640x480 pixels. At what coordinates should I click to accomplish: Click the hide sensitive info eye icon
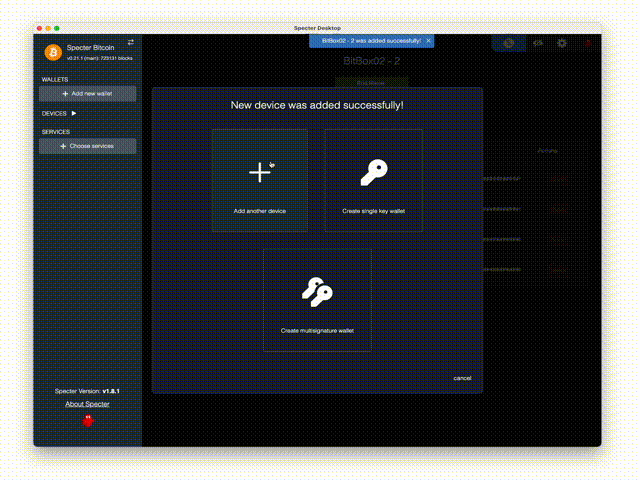tap(538, 43)
